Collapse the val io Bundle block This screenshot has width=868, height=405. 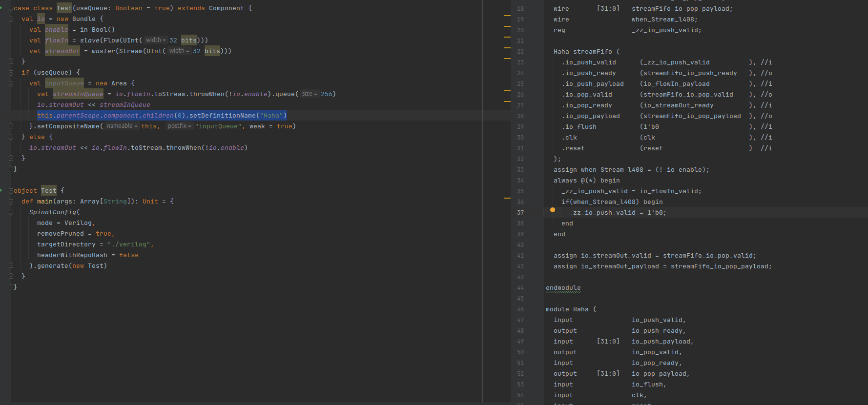[11, 19]
